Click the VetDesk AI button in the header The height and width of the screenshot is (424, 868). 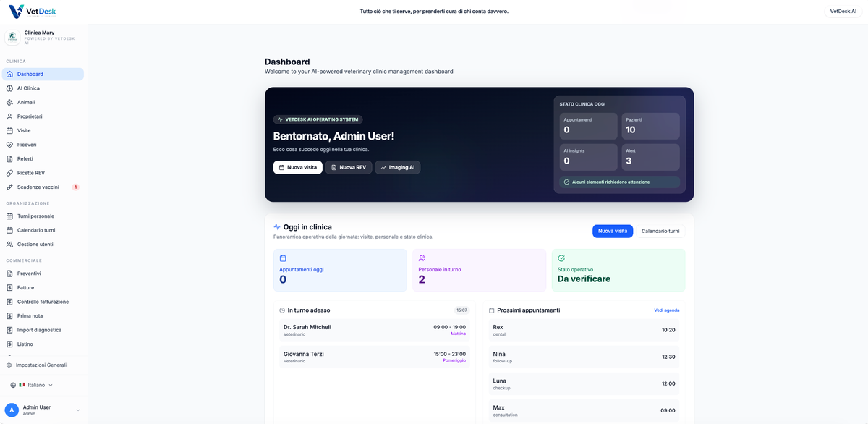click(843, 12)
